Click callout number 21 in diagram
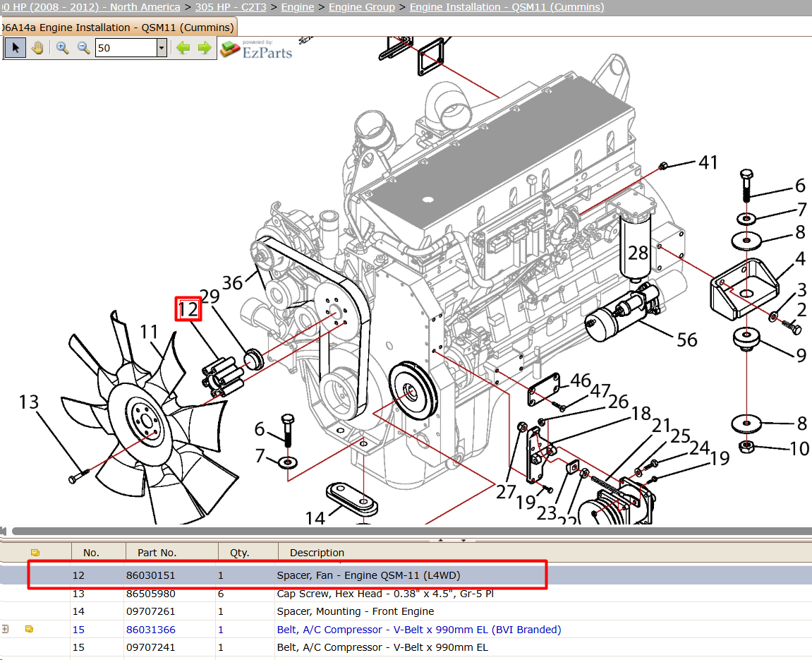 pyautogui.click(x=661, y=426)
